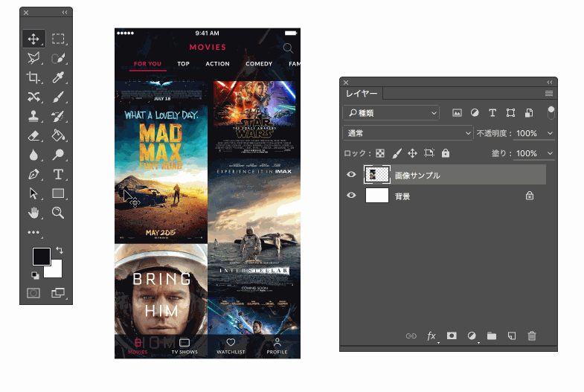The image size is (584, 392).
Task: Select the Dodge tool
Action: click(58, 155)
